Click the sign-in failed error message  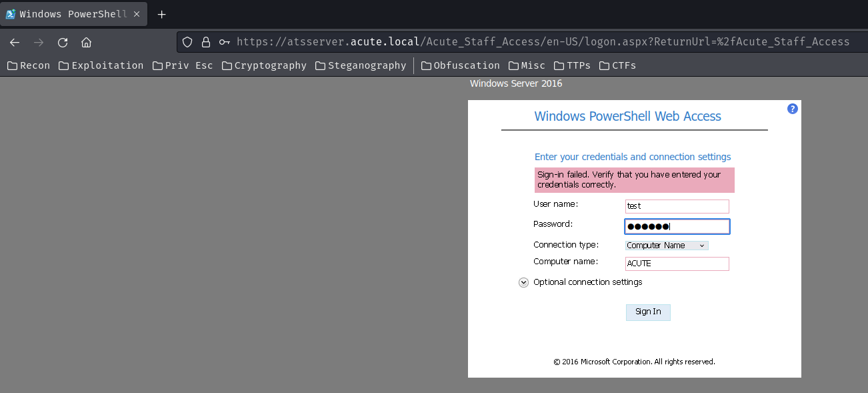(635, 179)
